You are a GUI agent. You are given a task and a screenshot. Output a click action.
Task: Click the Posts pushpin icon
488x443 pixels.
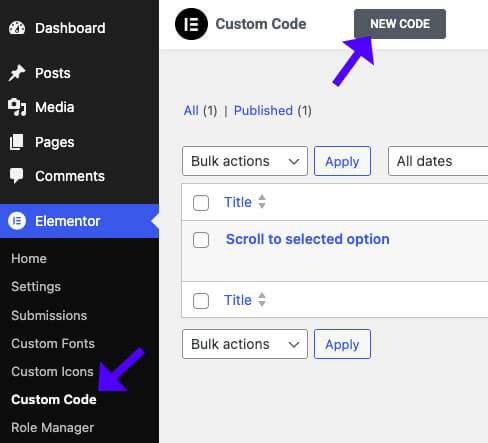(x=17, y=73)
